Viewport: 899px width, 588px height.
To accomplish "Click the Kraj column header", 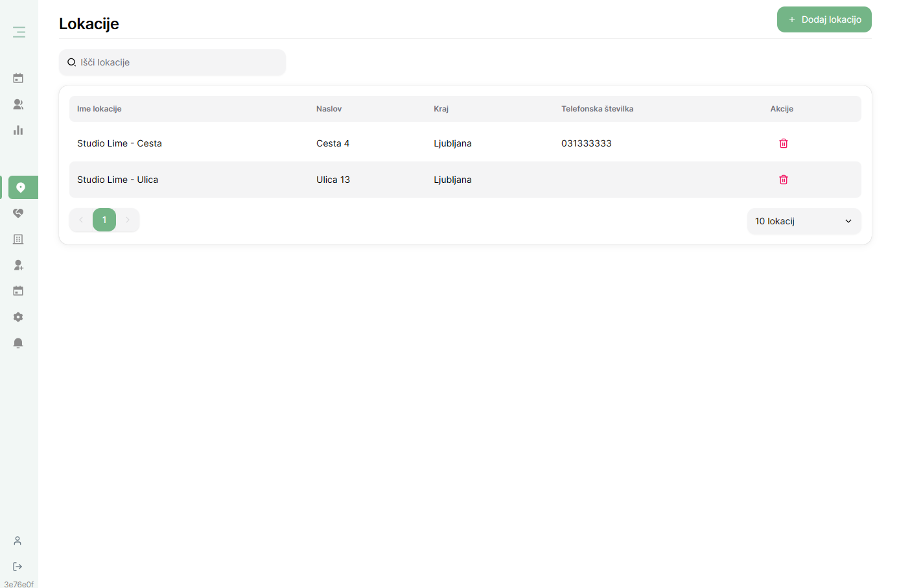I will click(441, 109).
